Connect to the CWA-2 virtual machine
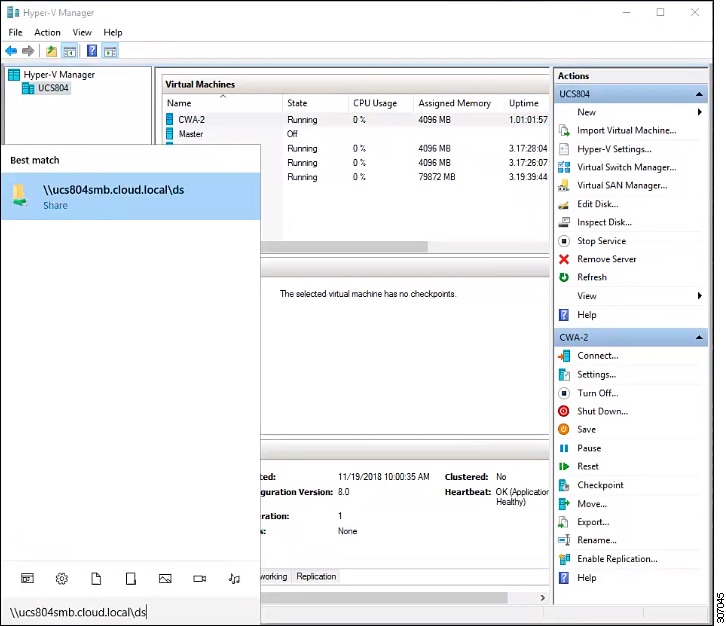The image size is (726, 626). point(597,356)
